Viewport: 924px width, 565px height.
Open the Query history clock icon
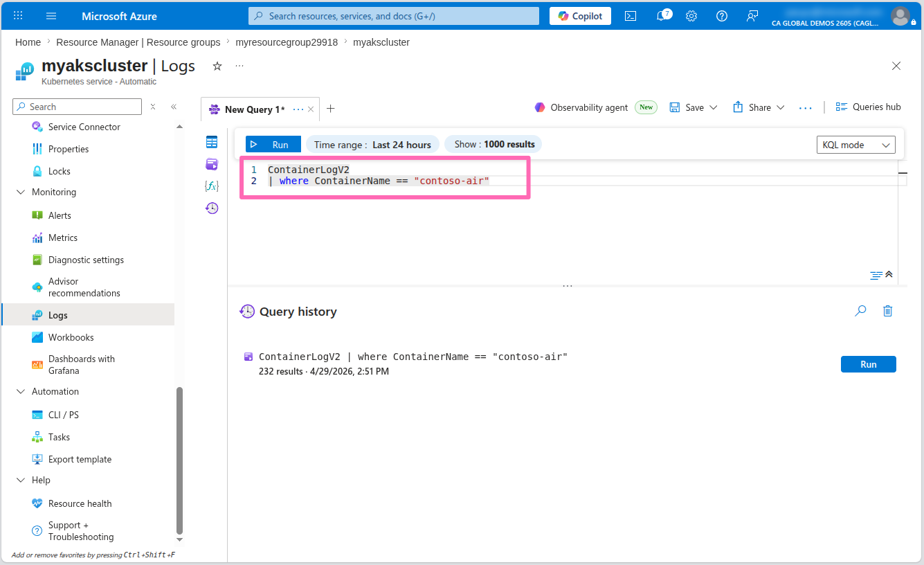point(212,208)
